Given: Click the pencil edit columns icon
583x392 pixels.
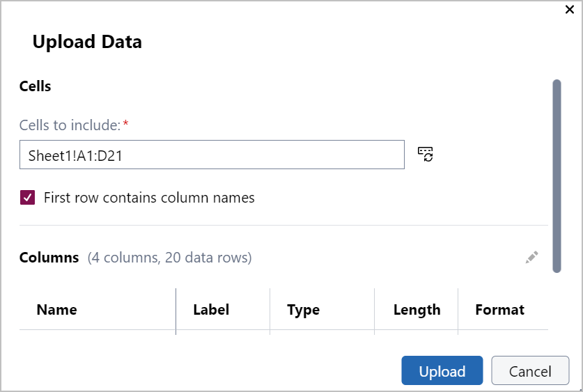Looking at the screenshot, I should [532, 258].
